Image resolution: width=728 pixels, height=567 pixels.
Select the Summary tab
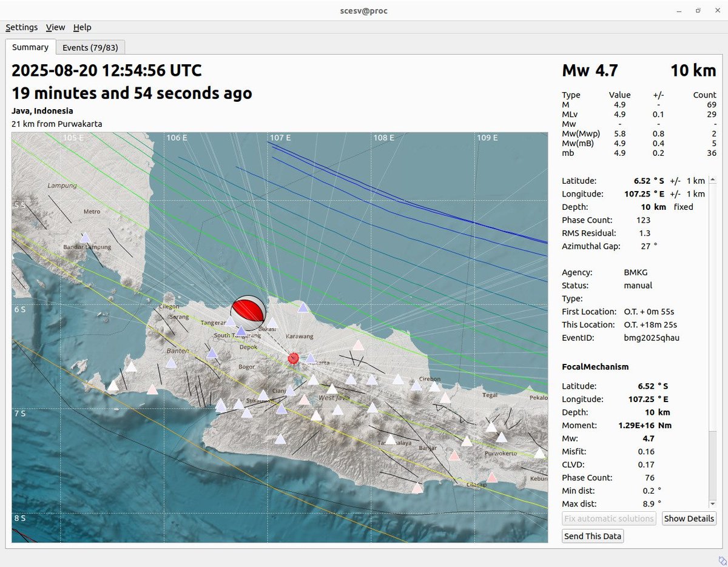point(30,47)
